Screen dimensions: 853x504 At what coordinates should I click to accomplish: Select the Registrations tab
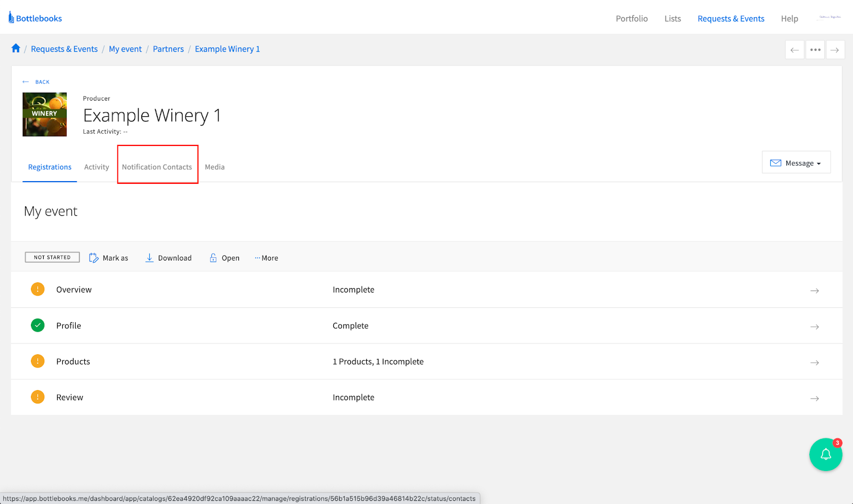pyautogui.click(x=50, y=167)
